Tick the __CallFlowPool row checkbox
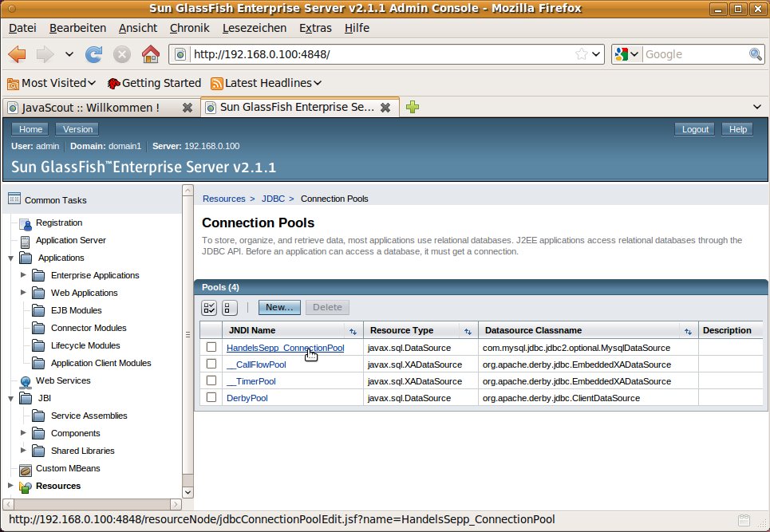The image size is (770, 532). coord(211,365)
